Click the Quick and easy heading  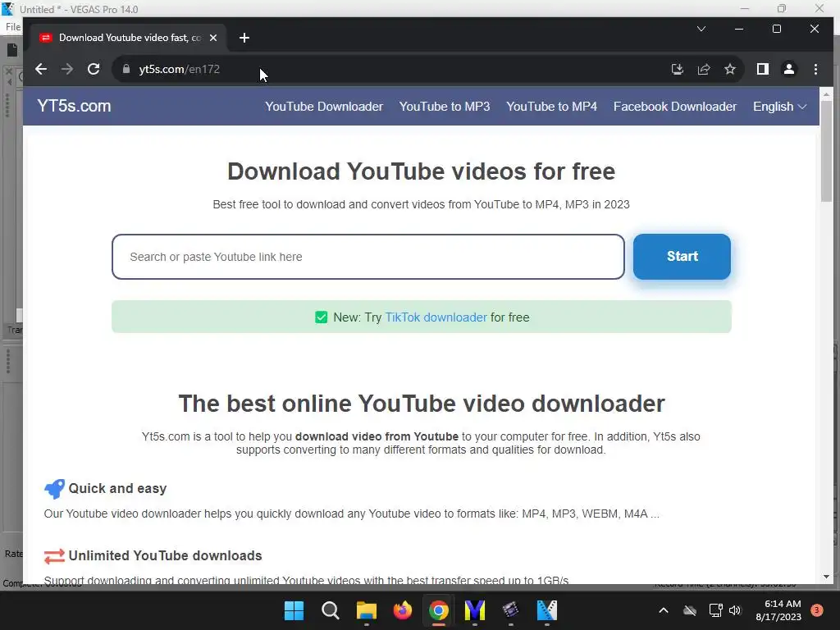click(117, 489)
